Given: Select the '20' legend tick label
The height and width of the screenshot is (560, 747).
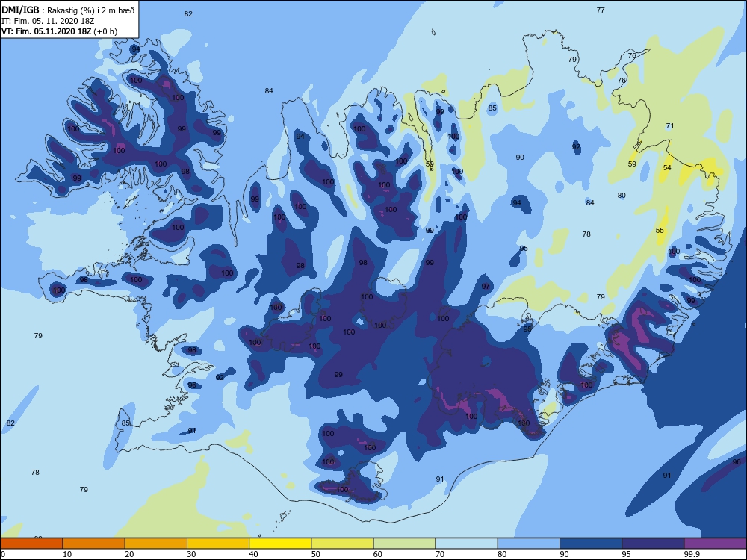Looking at the screenshot, I should [129, 554].
